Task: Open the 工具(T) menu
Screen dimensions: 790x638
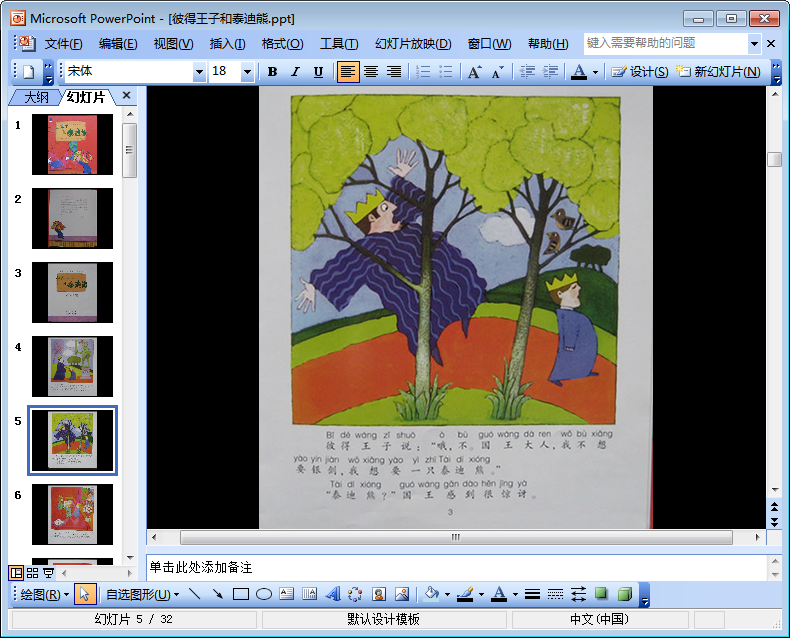Action: coord(339,44)
